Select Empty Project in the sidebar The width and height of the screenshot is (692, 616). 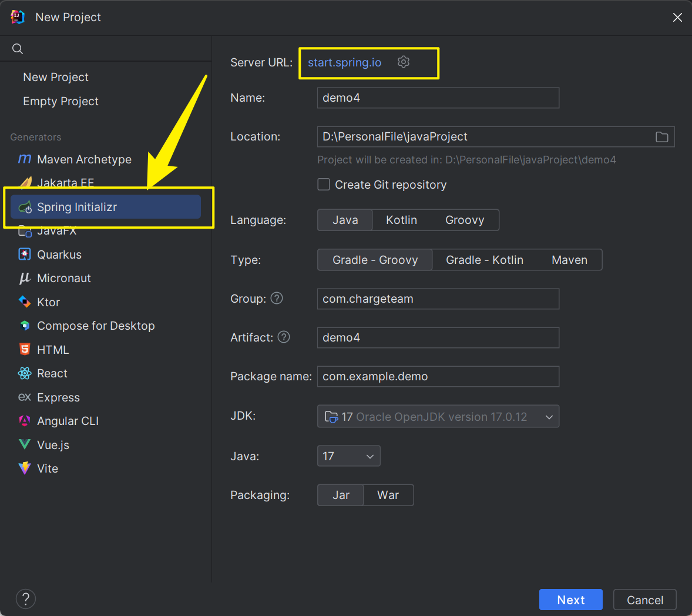pyautogui.click(x=61, y=101)
